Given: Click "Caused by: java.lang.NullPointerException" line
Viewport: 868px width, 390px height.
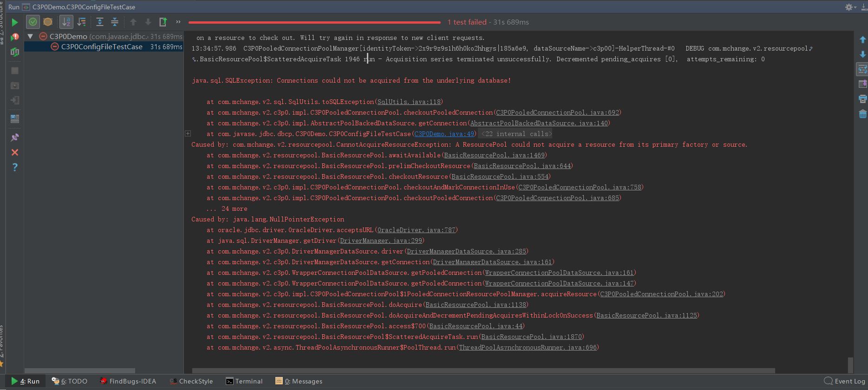Looking at the screenshot, I should click(x=268, y=219).
